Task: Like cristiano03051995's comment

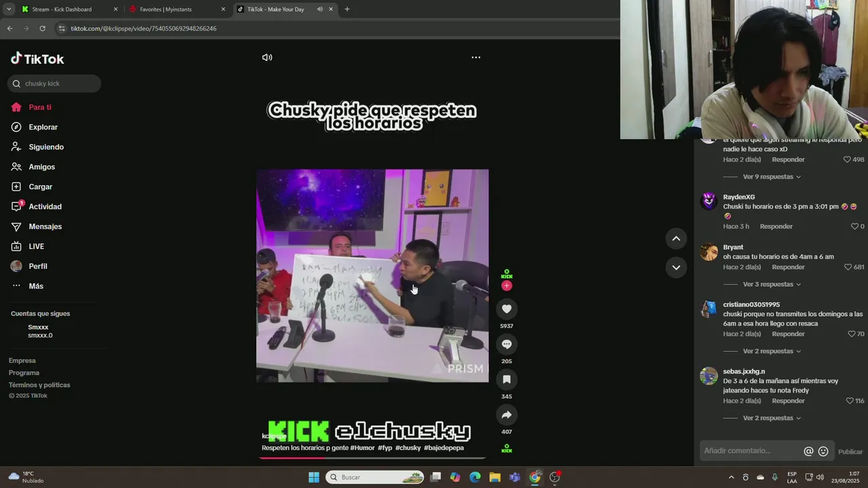Action: [852, 334]
